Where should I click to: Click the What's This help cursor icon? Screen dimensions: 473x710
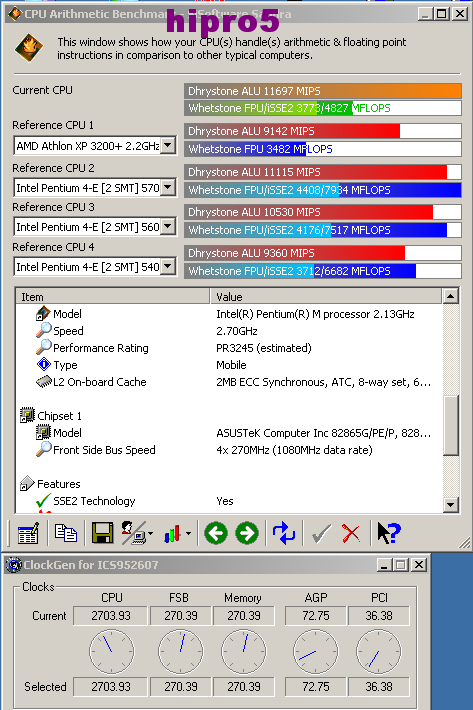[388, 533]
